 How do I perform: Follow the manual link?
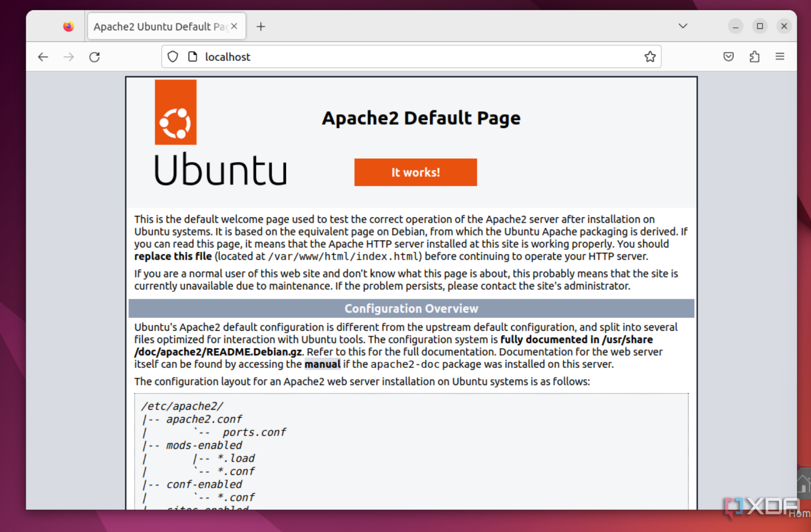[x=322, y=364]
